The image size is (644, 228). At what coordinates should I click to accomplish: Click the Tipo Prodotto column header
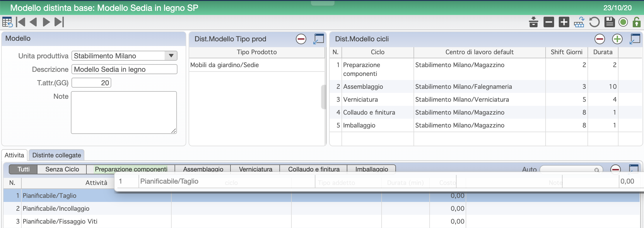point(257,52)
